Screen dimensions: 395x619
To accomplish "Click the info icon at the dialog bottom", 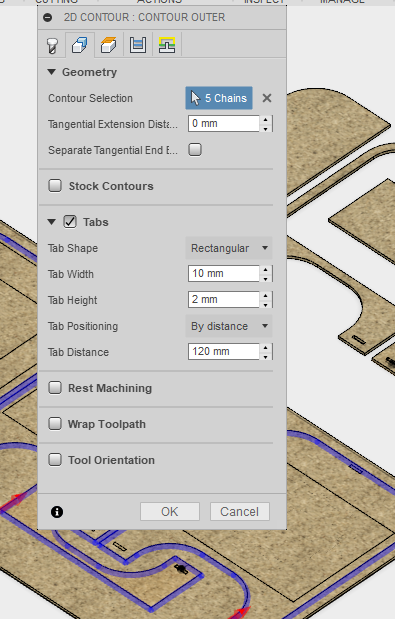I will [x=57, y=512].
